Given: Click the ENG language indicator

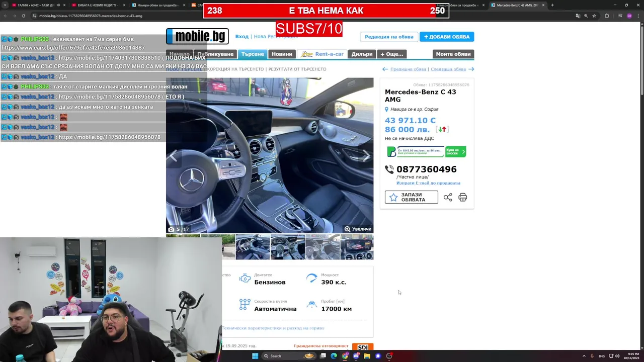Looking at the screenshot, I should (601, 356).
